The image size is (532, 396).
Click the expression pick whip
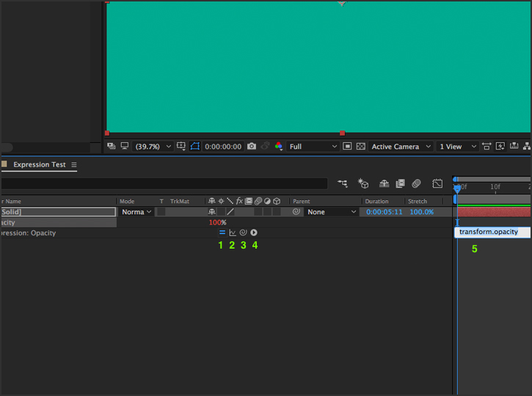point(243,232)
